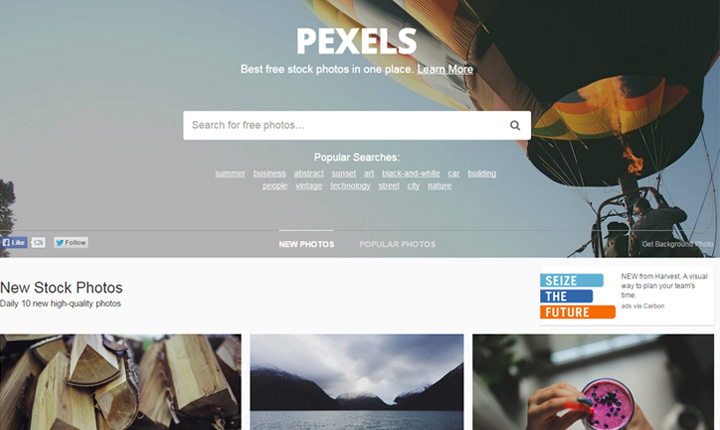This screenshot has width=720, height=430.
Task: Open the chopped firewood photo thumbnail
Action: click(120, 382)
